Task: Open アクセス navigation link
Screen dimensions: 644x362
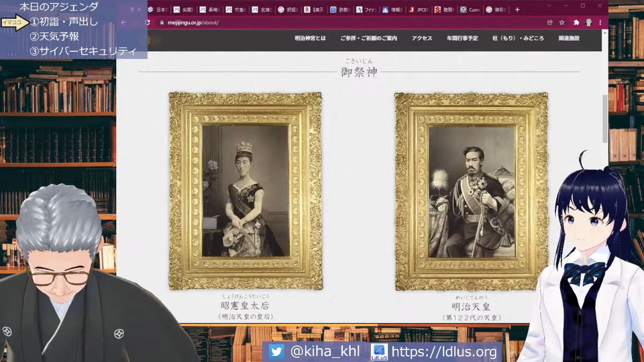Action: click(x=422, y=38)
